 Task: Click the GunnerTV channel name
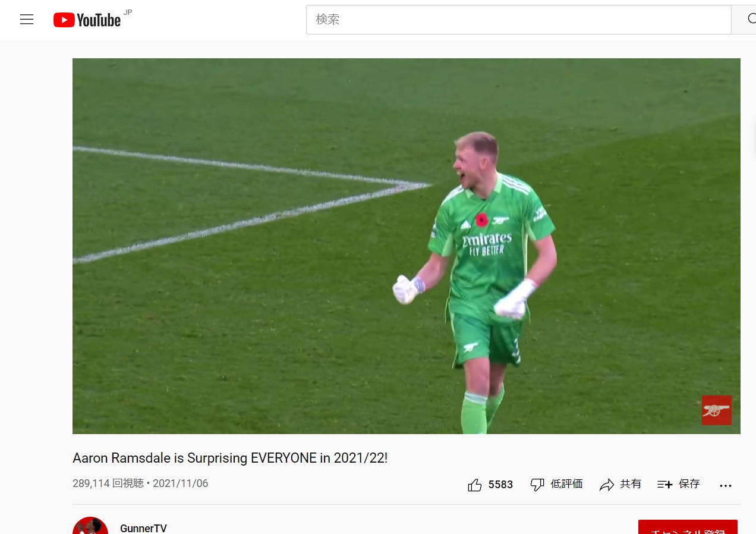[x=143, y=528]
